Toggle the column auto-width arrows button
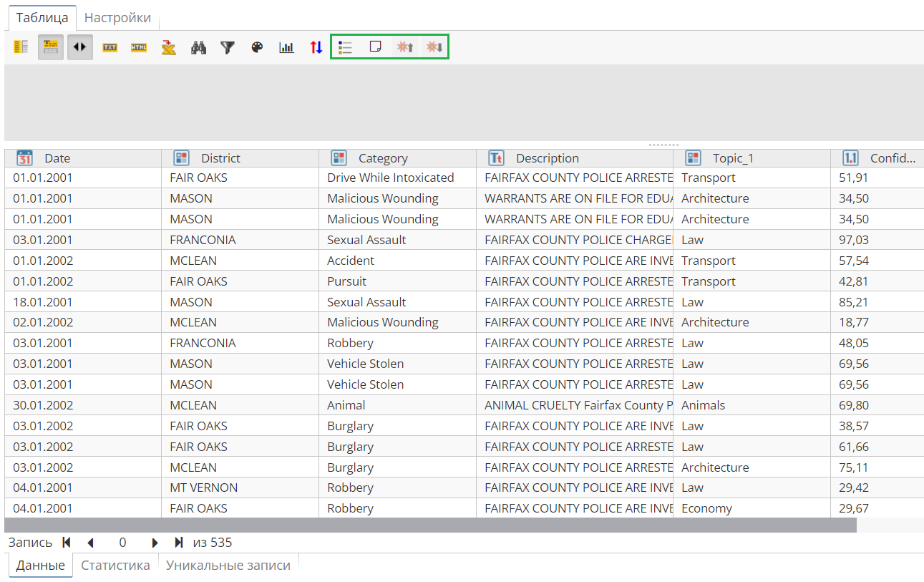Image resolution: width=924 pixels, height=582 pixels. pos(80,47)
